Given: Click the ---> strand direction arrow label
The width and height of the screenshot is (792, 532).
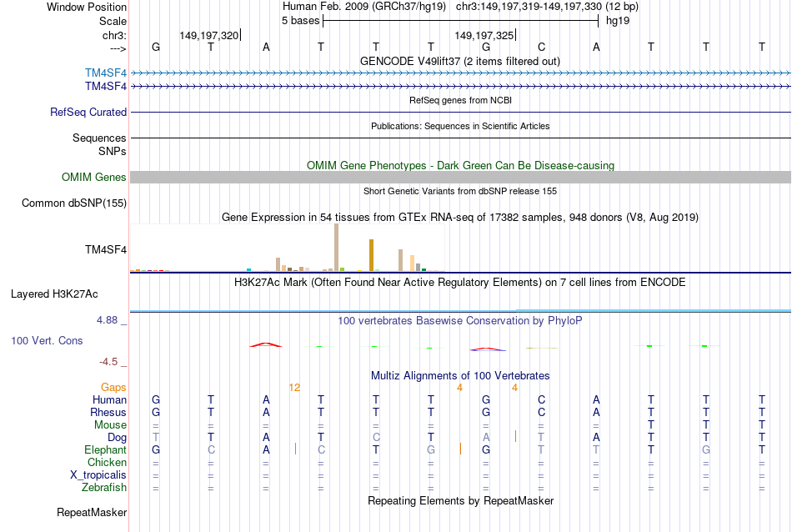Looking at the screenshot, I should tap(118, 48).
